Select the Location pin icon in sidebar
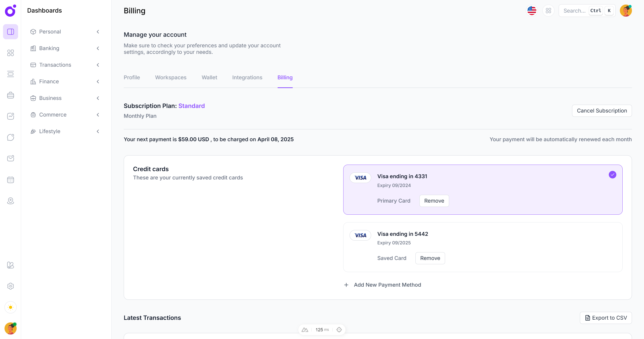644x339 pixels. point(11,201)
